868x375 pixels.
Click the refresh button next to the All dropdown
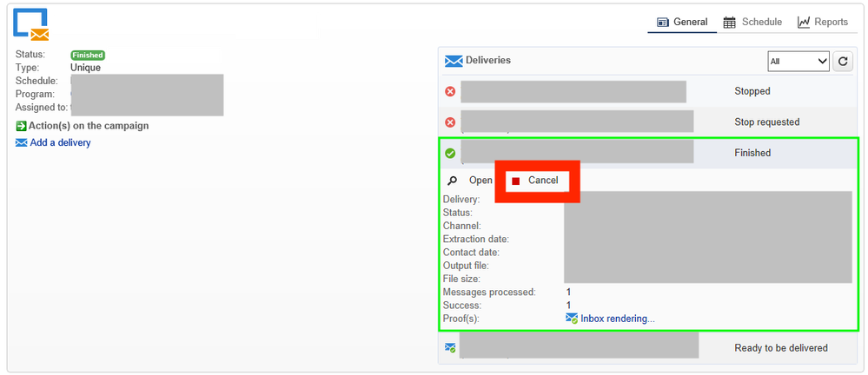tap(843, 61)
